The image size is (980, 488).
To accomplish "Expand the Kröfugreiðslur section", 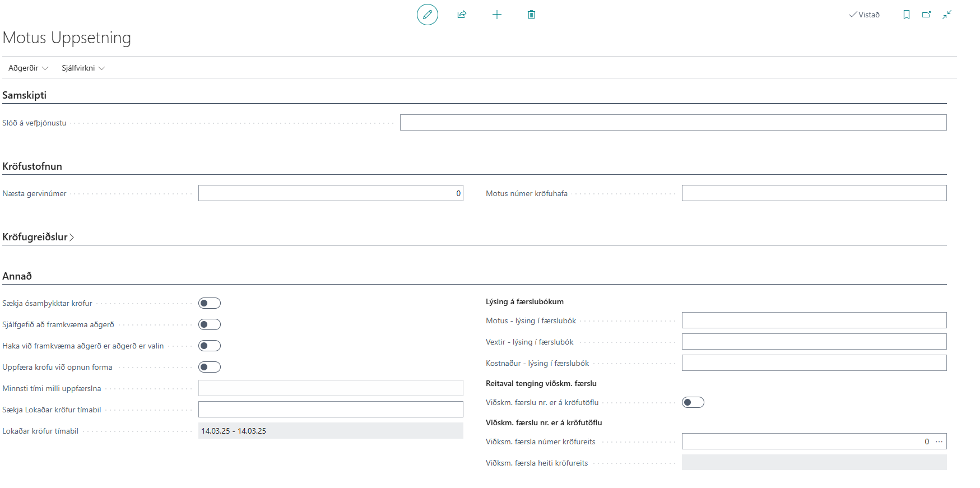I will [38, 237].
